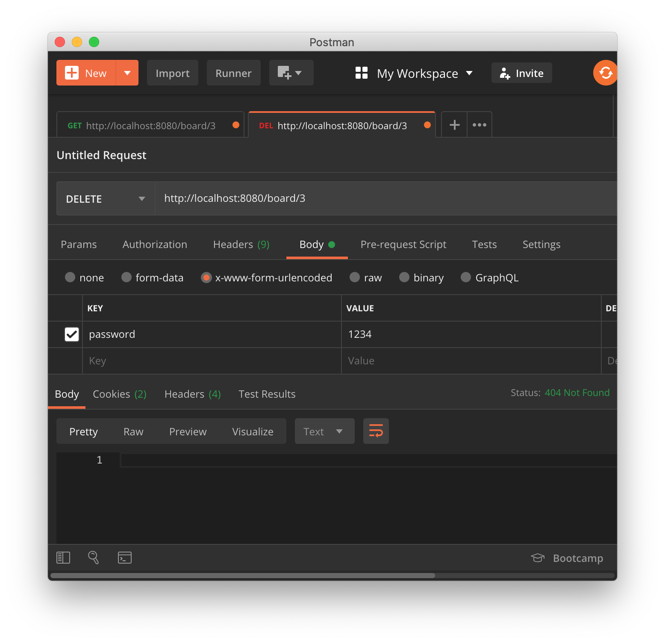Viewport: 665px width, 644px height.
Task: Open the New button dropdown arrow
Action: point(127,73)
